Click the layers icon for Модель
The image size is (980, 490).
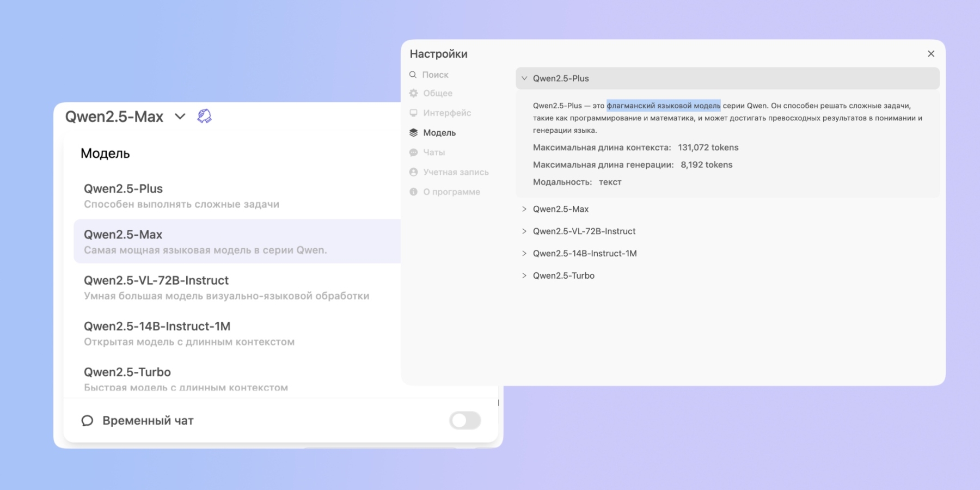click(414, 132)
